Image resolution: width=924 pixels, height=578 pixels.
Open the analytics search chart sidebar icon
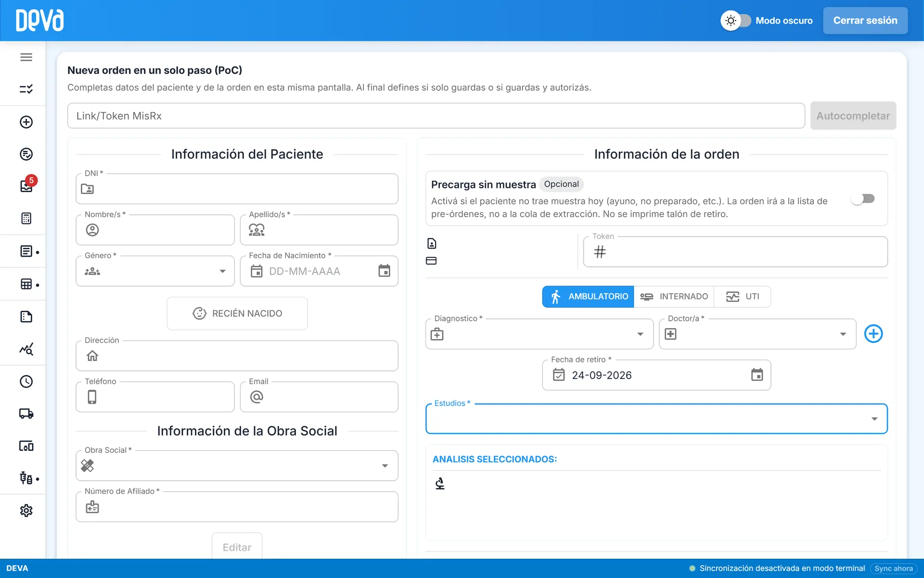pyautogui.click(x=26, y=349)
